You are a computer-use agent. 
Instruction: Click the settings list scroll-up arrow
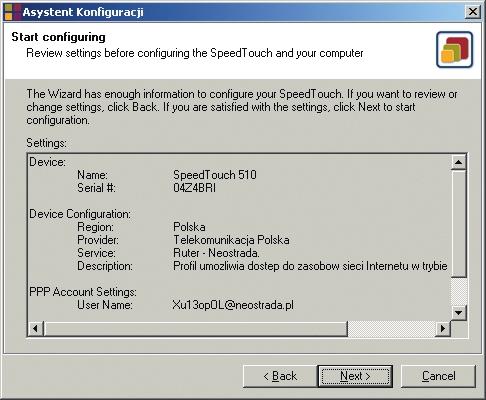[458, 162]
